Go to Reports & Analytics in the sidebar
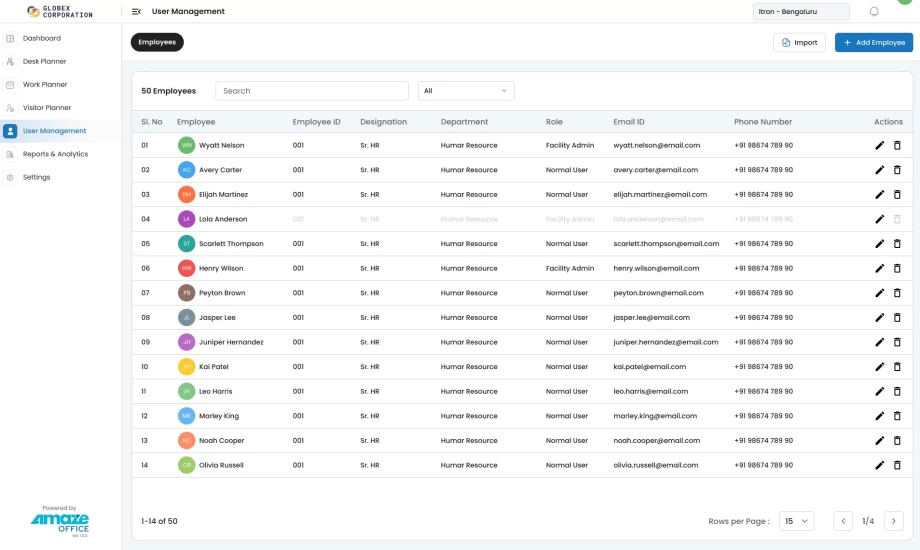This screenshot has height=550, width=920. coord(55,154)
